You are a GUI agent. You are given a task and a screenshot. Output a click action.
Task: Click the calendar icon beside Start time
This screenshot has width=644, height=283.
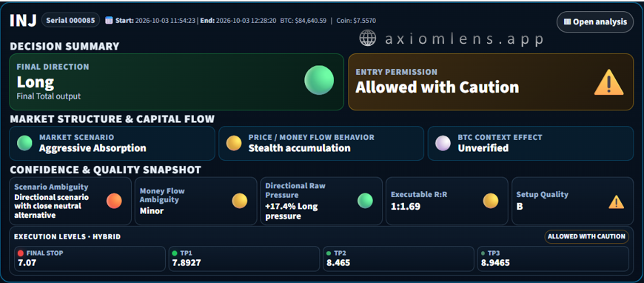click(x=109, y=20)
